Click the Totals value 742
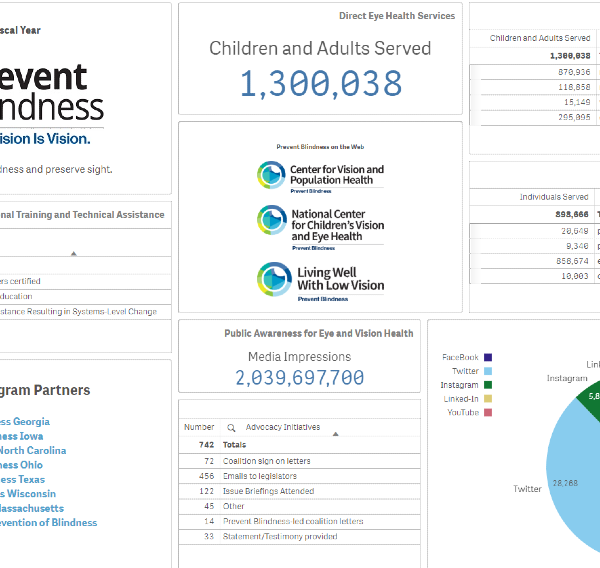The width and height of the screenshot is (600, 568). point(206,445)
